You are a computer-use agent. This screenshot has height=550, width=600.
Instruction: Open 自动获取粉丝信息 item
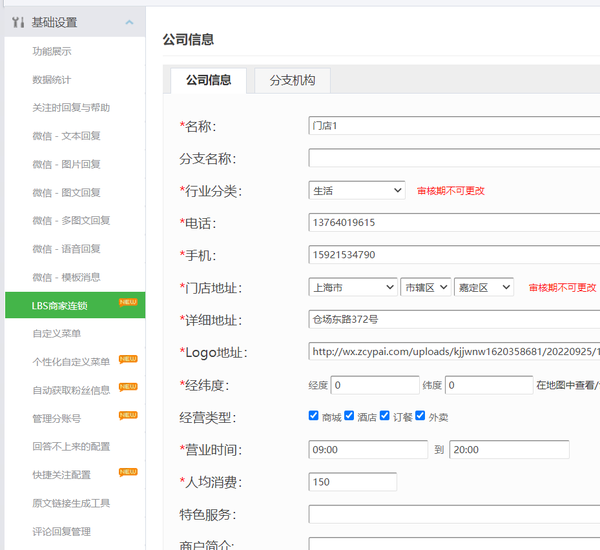(x=71, y=390)
